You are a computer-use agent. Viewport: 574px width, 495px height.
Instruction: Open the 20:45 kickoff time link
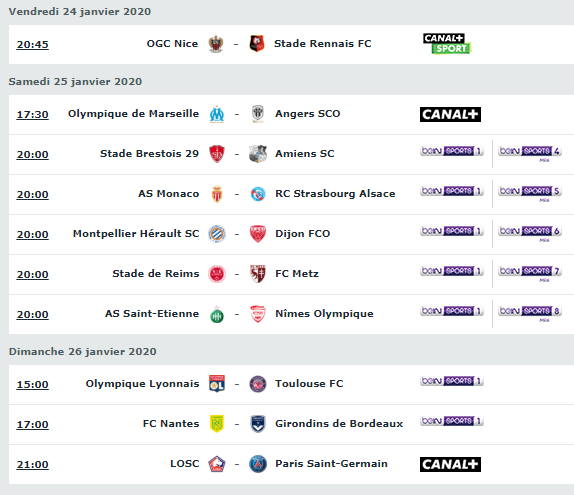point(33,45)
